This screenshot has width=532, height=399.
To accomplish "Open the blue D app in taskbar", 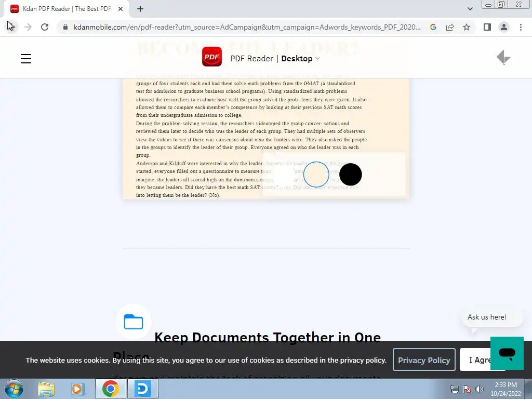I will [142, 389].
